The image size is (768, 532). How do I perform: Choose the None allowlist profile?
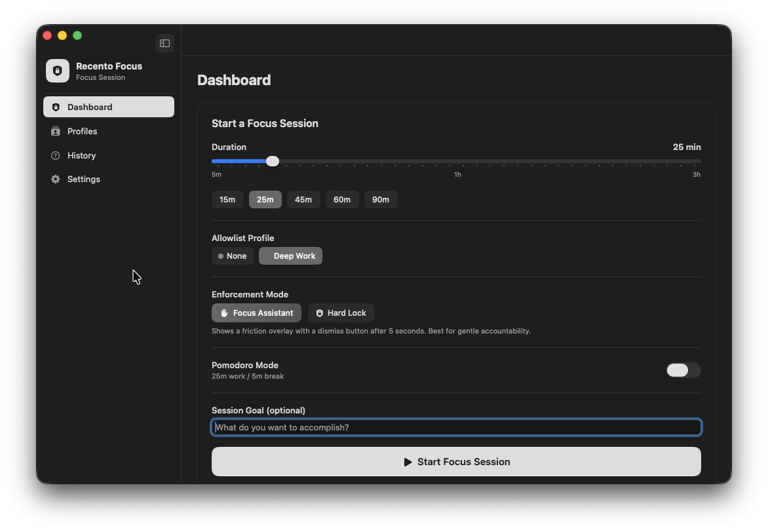click(232, 256)
